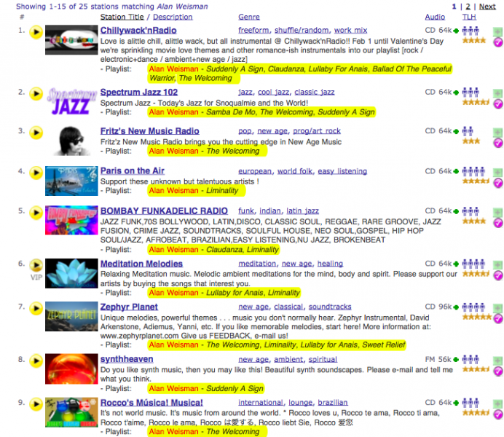Sort the list by Genre header
504x437 pixels.
(x=250, y=17)
